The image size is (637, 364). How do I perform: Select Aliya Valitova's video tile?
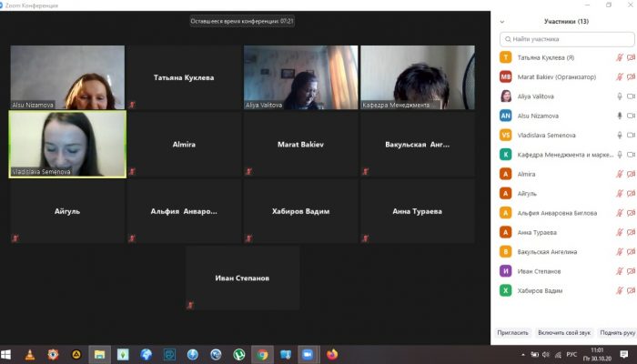300,77
